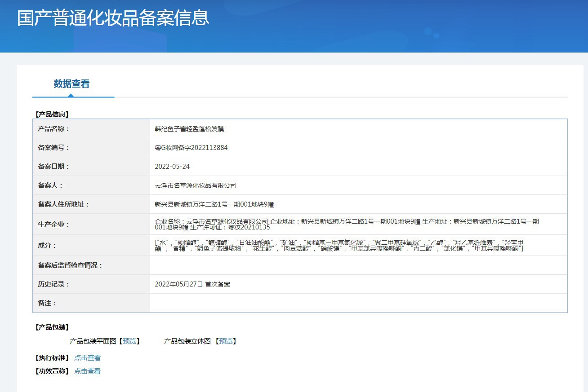Click the 备案后监督检查情况: label cell
588x392 pixels.
coord(91,265)
